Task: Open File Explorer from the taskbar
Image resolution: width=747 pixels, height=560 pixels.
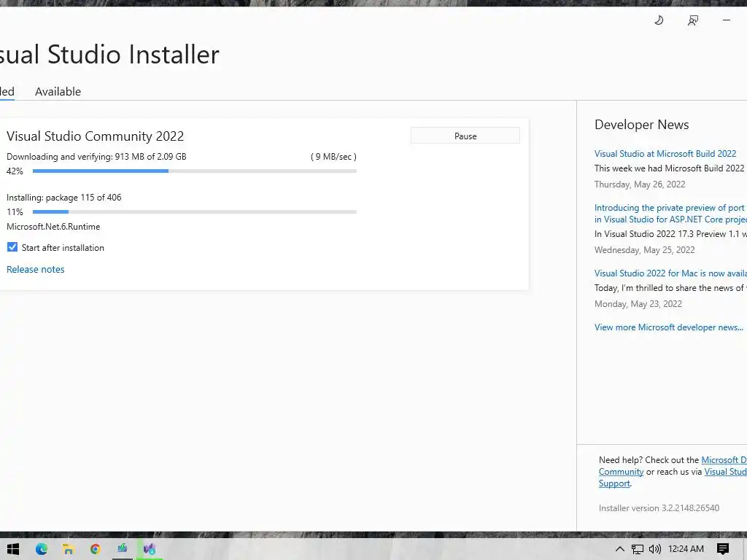Action: tap(68, 549)
